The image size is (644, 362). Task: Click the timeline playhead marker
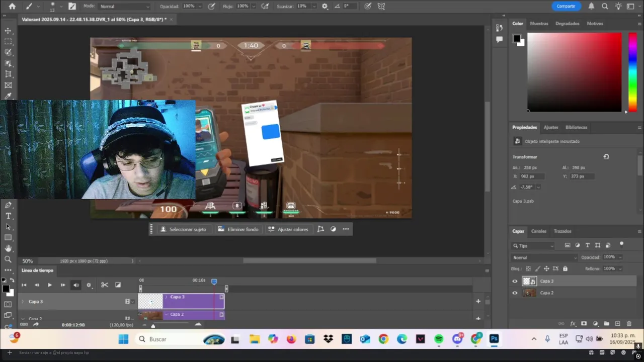coord(214,282)
